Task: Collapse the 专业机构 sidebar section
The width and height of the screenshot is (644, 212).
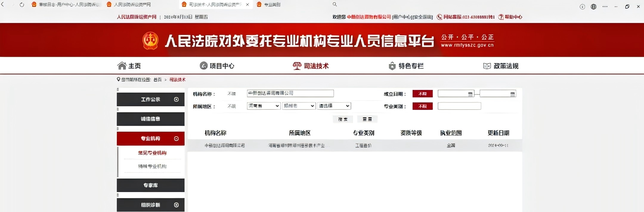Action: point(176,139)
